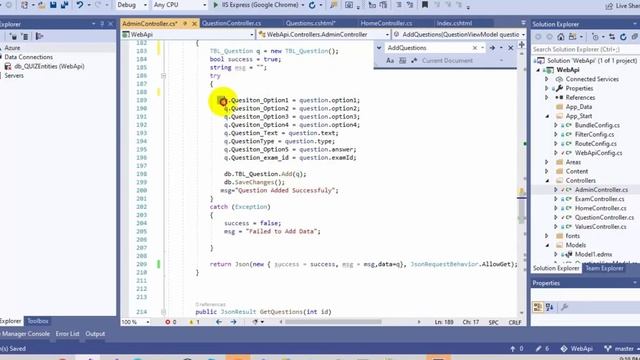
Task: Switch to Team Explorer tab
Action: pos(604,268)
